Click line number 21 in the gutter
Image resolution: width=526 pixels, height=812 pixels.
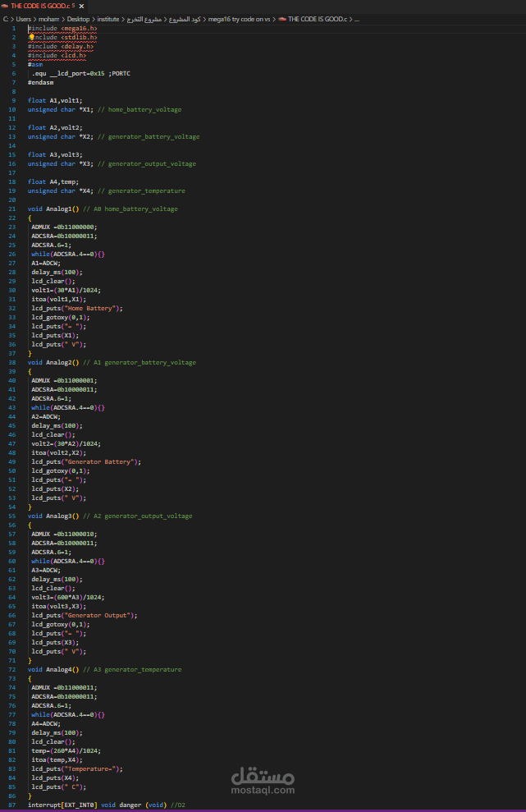click(12, 209)
